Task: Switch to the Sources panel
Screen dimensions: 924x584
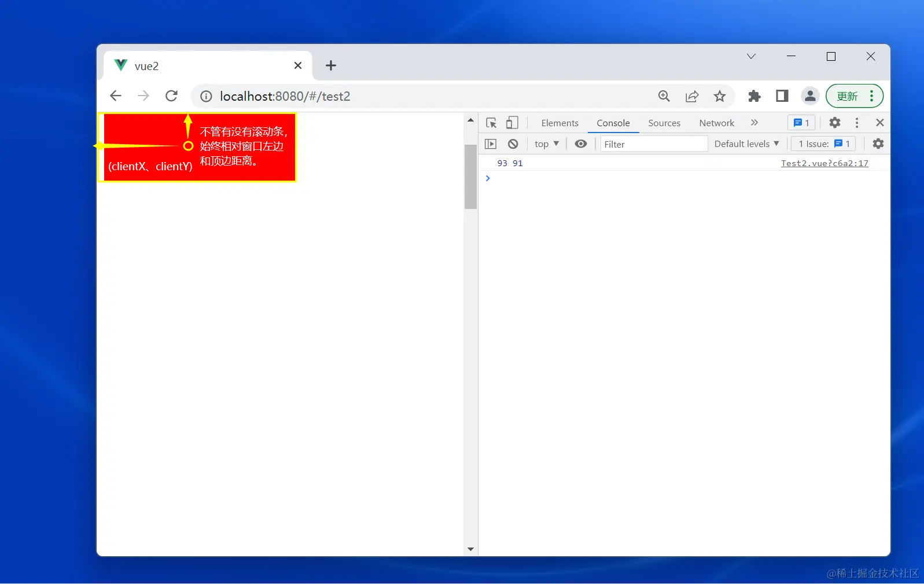Action: (x=664, y=123)
